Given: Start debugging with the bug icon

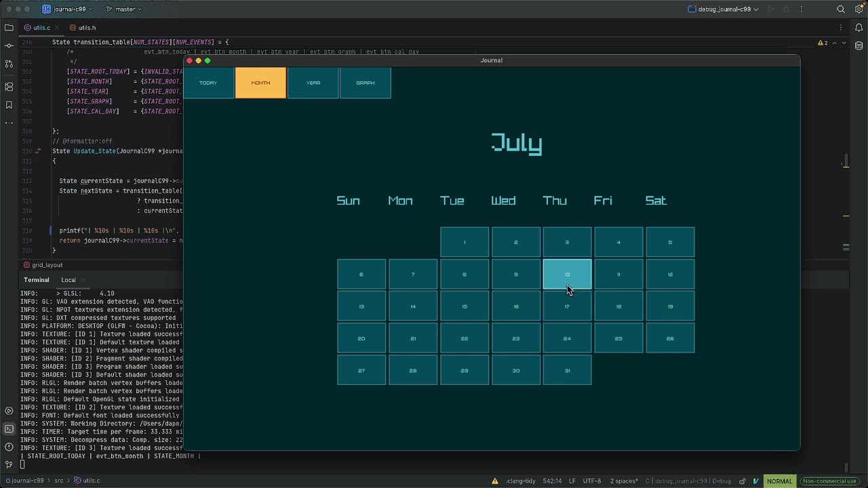Looking at the screenshot, I should 786,9.
